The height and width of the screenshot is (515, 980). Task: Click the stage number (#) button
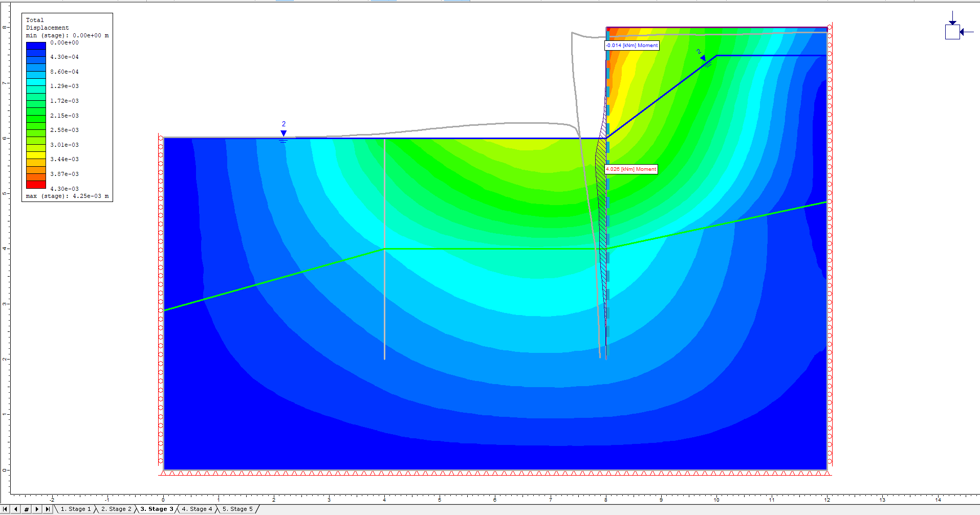[25, 509]
